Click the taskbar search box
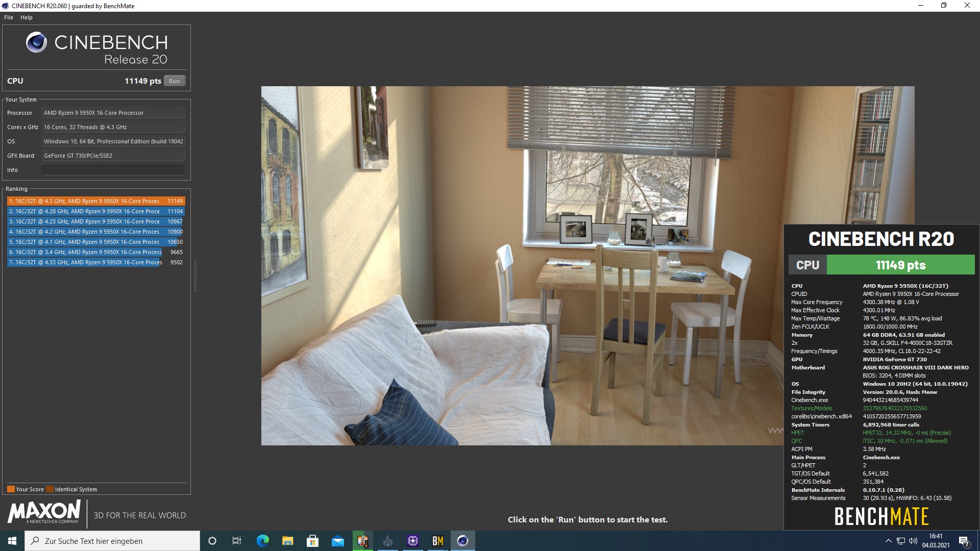980x551 pixels. click(x=112, y=541)
